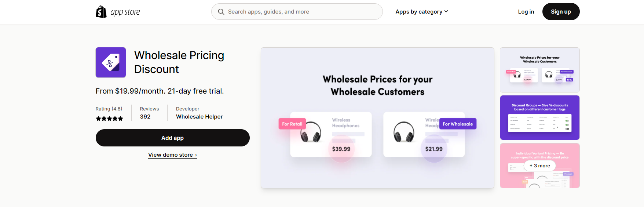Click the Apps by category chevron arrow
Image resolution: width=644 pixels, height=207 pixels.
446,12
